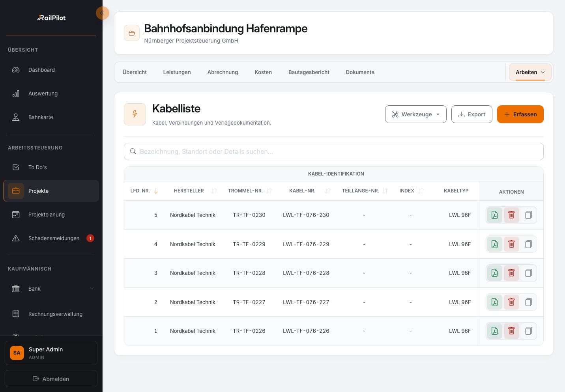The height and width of the screenshot is (392, 565).
Task: Open the Abrechnung tab
Action: click(223, 72)
